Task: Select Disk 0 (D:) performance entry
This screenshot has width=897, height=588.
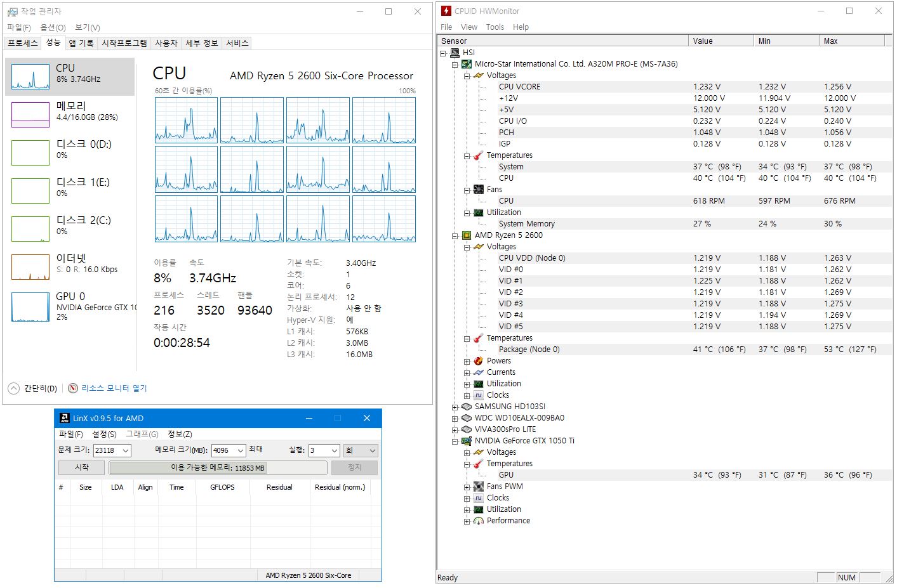Action: (x=70, y=153)
